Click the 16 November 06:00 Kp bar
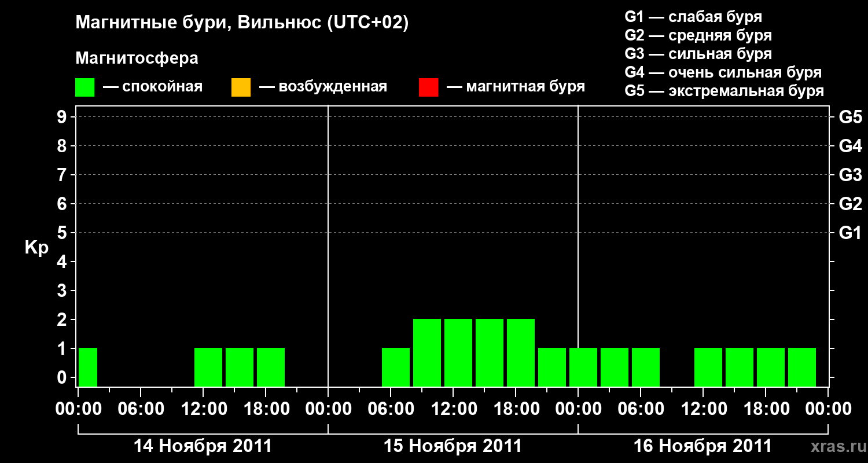The height and width of the screenshot is (463, 868). coord(646,367)
